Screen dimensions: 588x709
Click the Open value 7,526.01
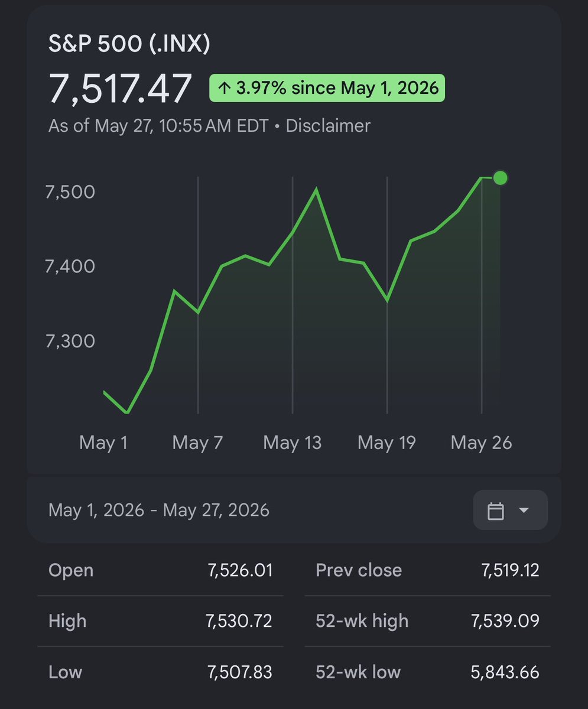click(239, 570)
